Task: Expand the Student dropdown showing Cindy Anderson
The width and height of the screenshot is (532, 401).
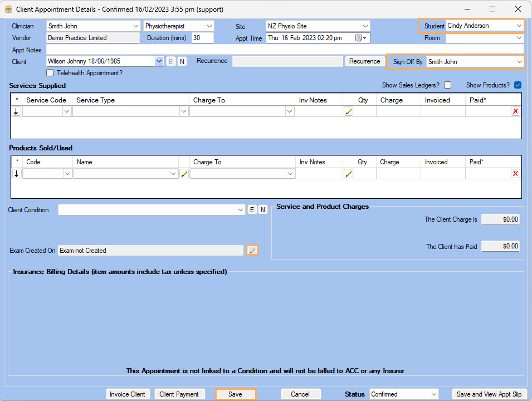Action: (x=519, y=26)
